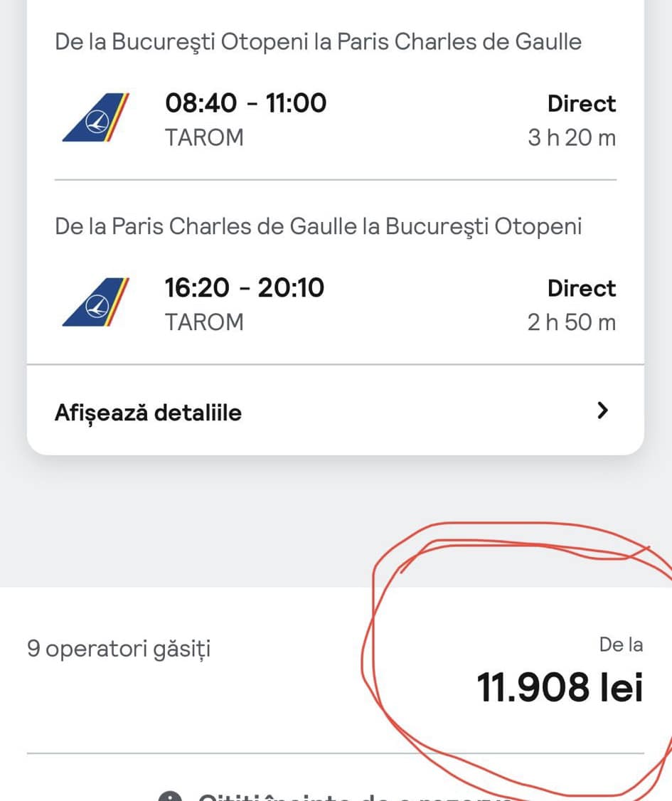672x801 pixels.
Task: Open the Afișează detaliile link
Action: 148,413
